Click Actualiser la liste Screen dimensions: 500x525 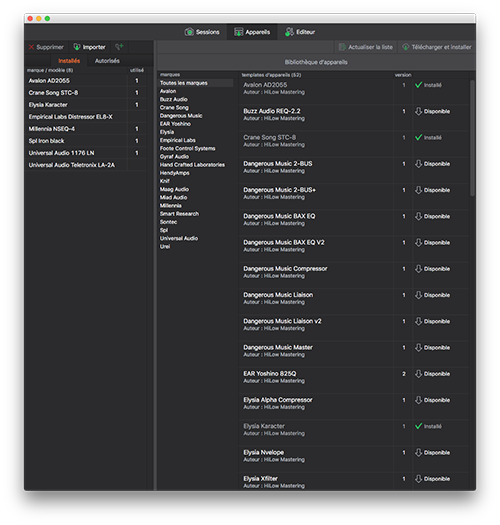tap(366, 47)
